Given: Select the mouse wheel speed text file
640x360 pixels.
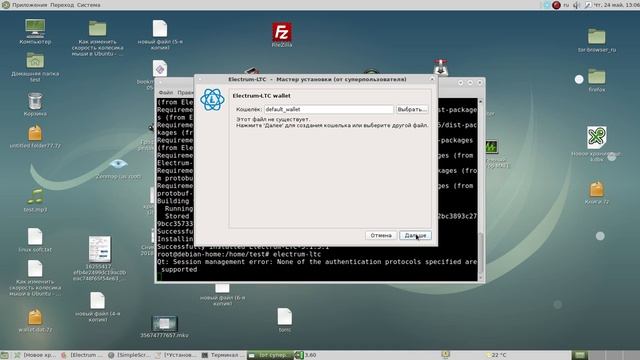Looking at the screenshot, I should pyautogui.click(x=35, y=278).
